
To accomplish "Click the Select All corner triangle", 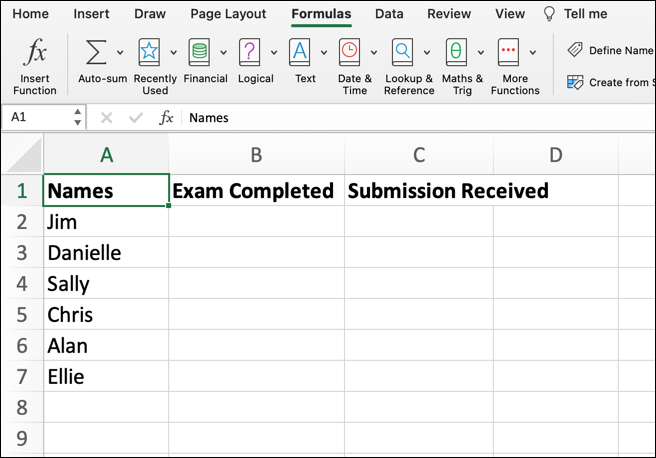I will [x=24, y=156].
